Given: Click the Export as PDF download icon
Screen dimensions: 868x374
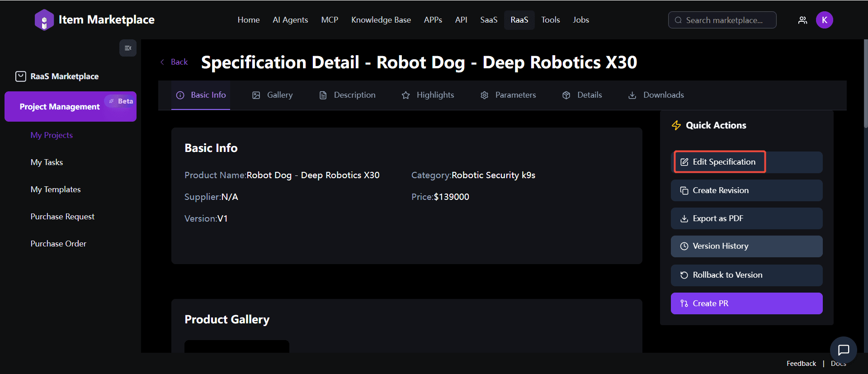Looking at the screenshot, I should pyautogui.click(x=684, y=219).
